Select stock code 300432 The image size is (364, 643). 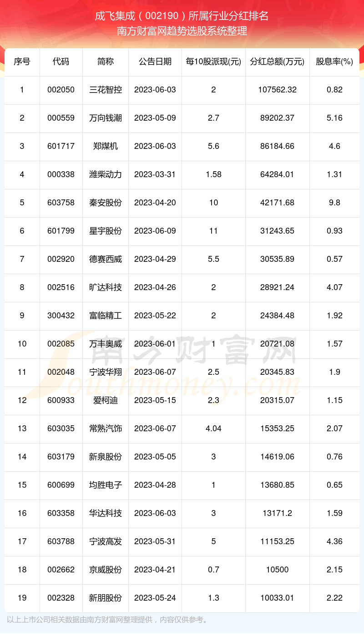[61, 316]
